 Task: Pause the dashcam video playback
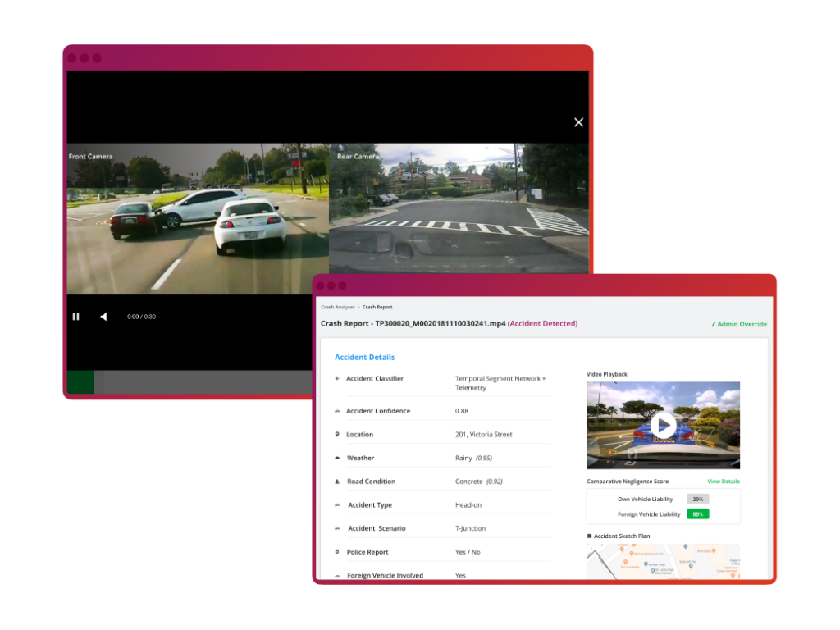[75, 317]
